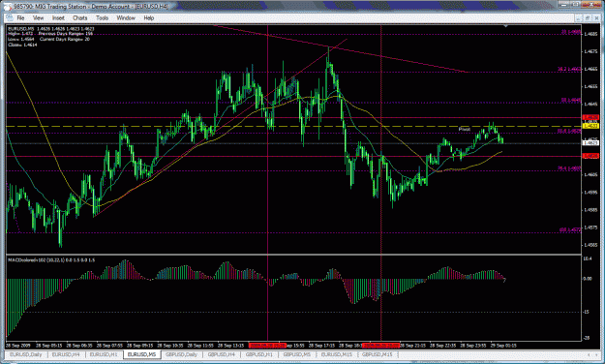Minimize the inner chart window
This screenshot has height=364, width=605.
(x=579, y=17)
